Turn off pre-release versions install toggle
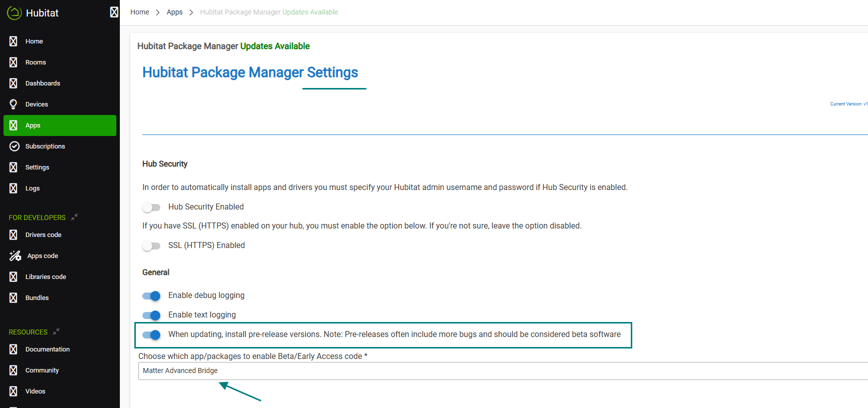 point(151,334)
